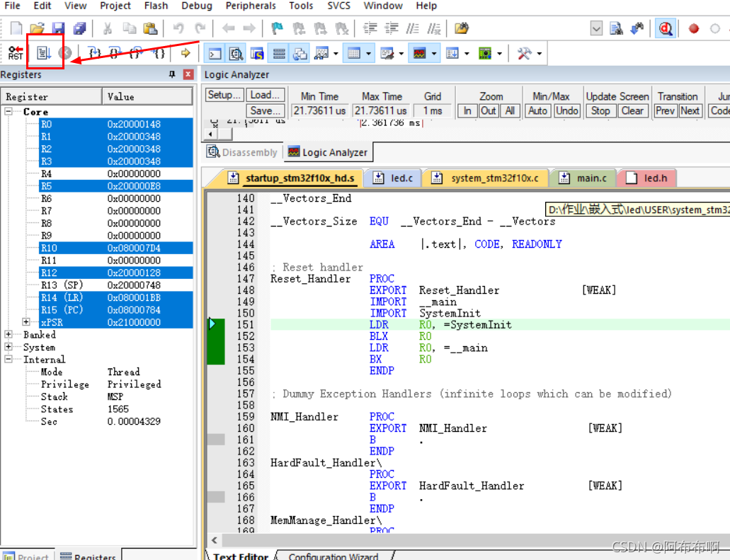Image resolution: width=730 pixels, height=560 pixels.
Task: Open Find in Files
Action: pos(462,28)
